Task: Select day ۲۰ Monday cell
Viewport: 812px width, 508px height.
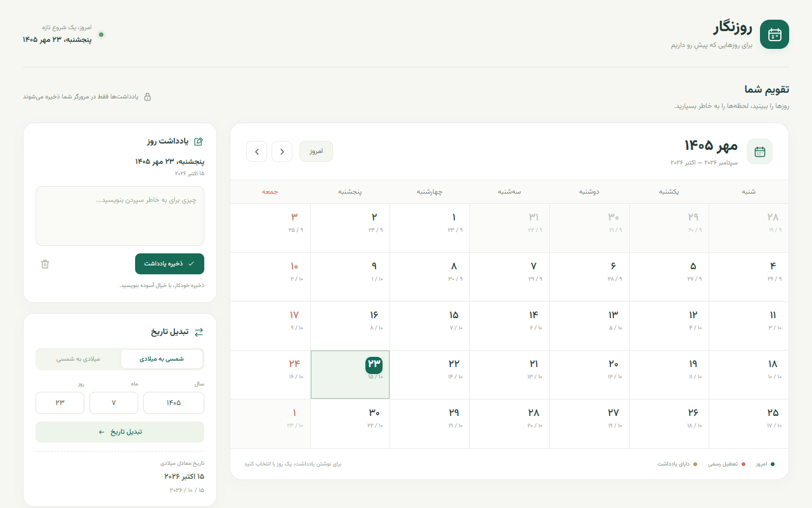Action: 590,375
